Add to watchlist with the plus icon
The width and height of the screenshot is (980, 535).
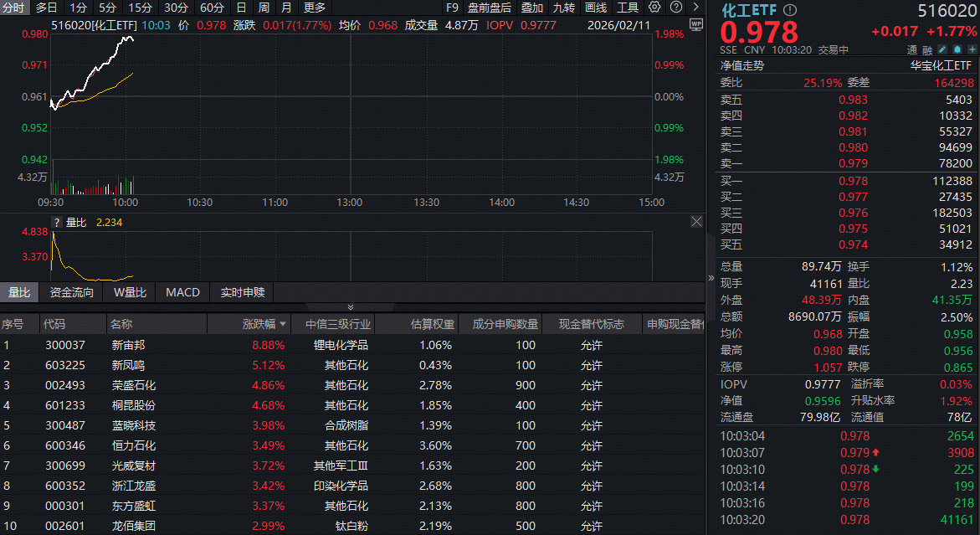[971, 49]
